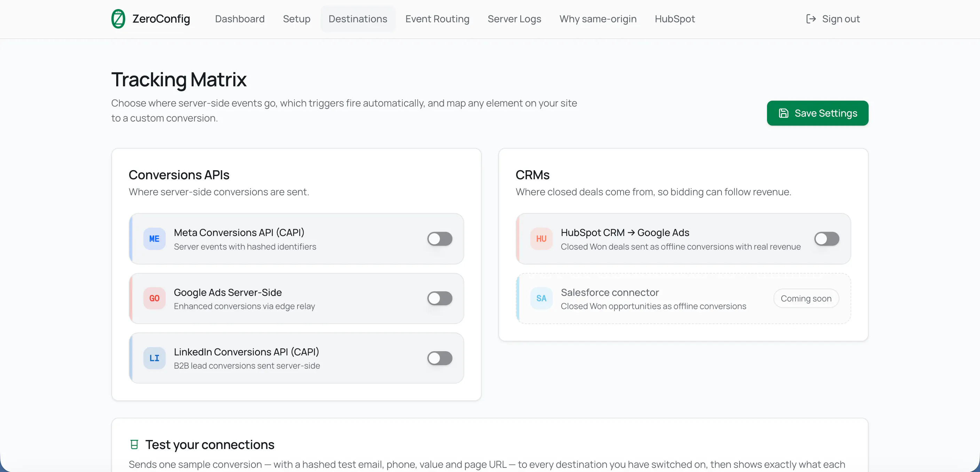Click 'Server events with hashed identifiers' text
980x472 pixels.
(x=245, y=247)
